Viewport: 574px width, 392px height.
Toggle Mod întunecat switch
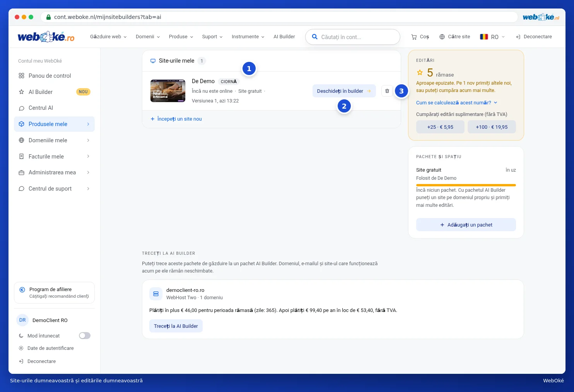85,336
